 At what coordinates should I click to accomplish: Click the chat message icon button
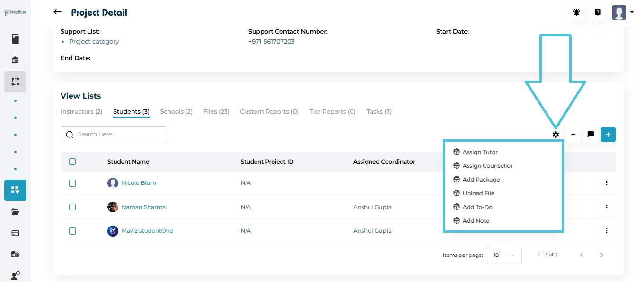591,135
